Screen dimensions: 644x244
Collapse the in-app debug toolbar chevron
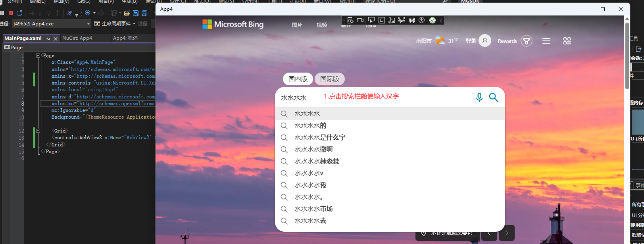(440, 20)
